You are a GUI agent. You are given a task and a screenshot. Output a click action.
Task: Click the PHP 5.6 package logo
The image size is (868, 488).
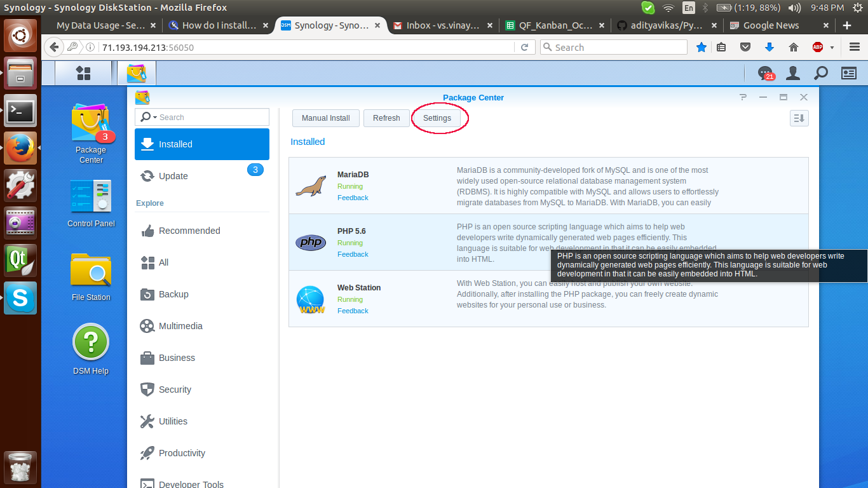(x=311, y=242)
